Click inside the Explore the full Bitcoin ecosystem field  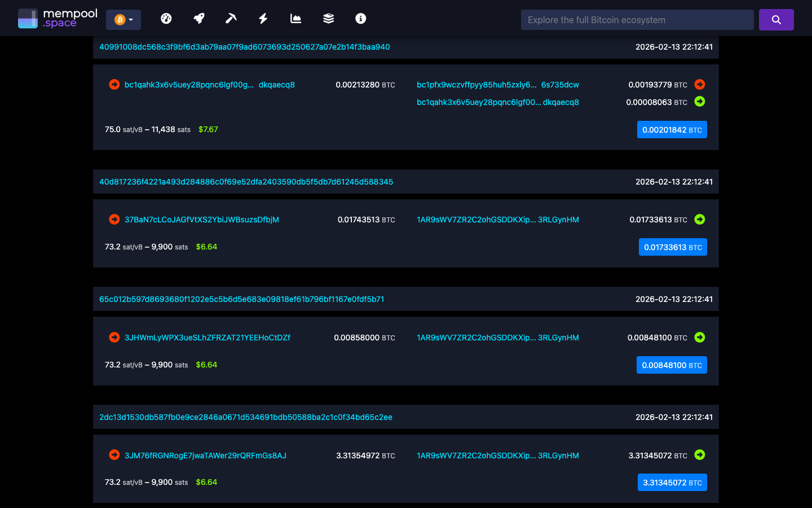coord(637,19)
